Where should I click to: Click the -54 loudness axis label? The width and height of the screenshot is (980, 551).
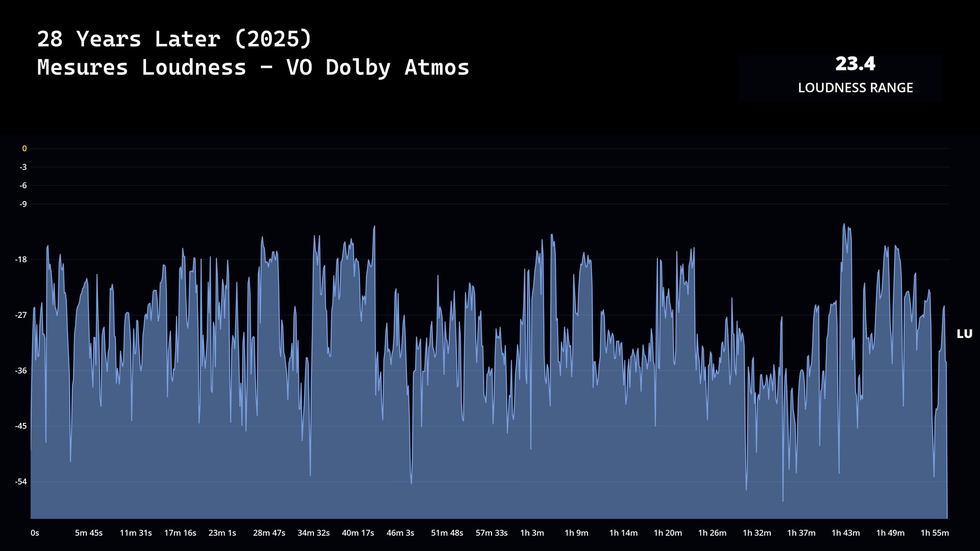coord(21,482)
